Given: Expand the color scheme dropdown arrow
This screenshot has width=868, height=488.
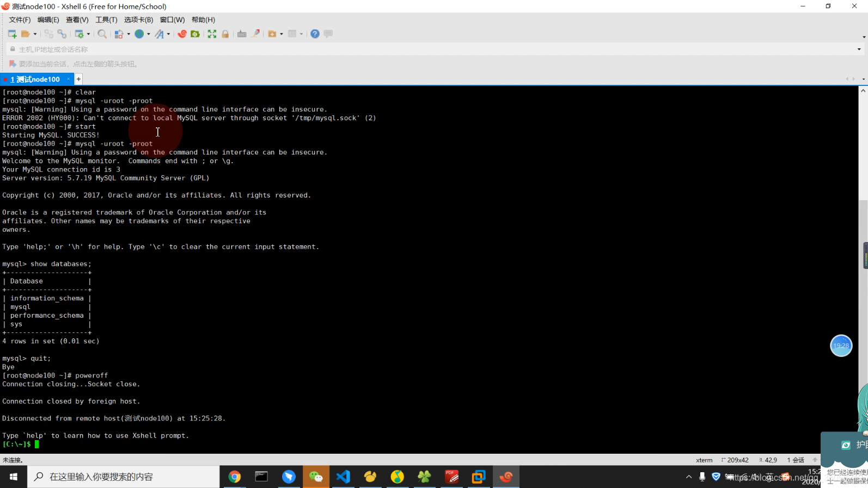Looking at the screenshot, I should (x=129, y=34).
